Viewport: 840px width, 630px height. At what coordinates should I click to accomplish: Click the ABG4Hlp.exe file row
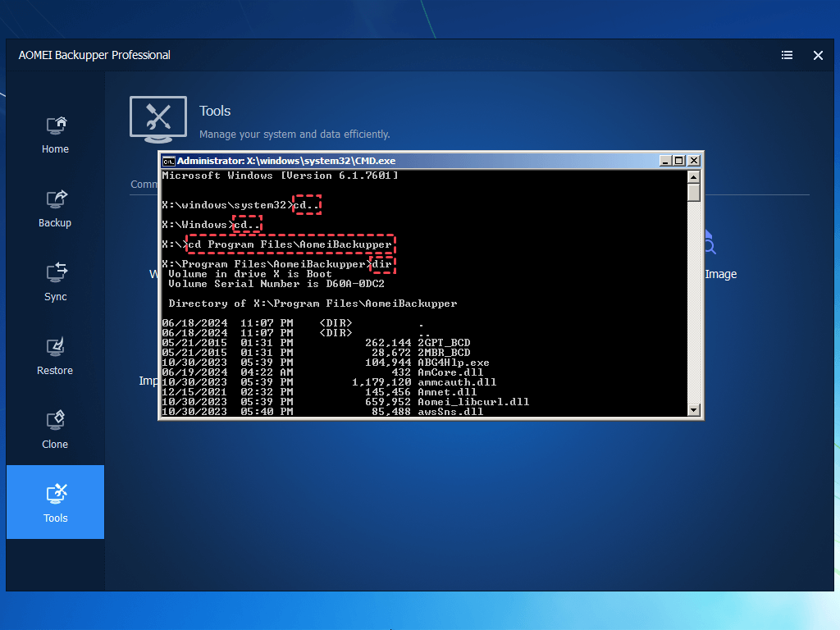(326, 363)
